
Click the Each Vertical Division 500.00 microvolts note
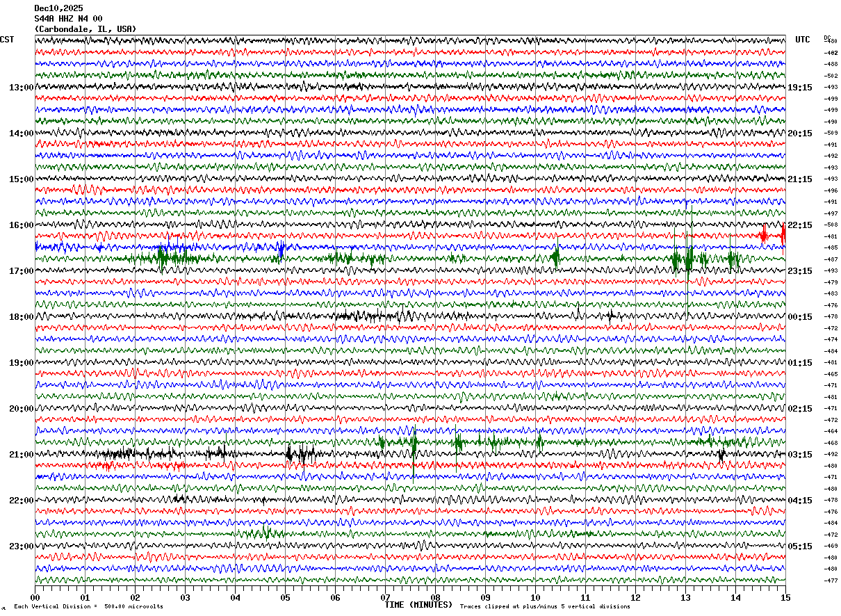click(88, 607)
